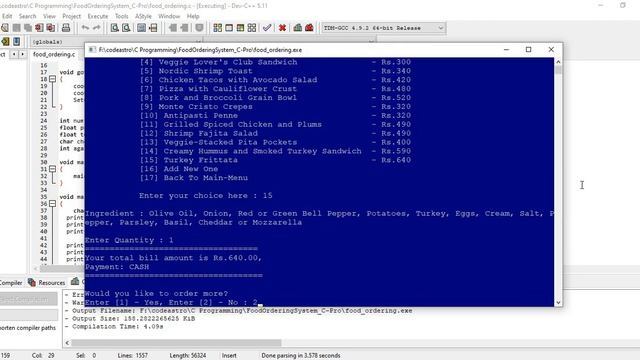Click the console vertical scrollbar thumb

click(x=558, y=70)
